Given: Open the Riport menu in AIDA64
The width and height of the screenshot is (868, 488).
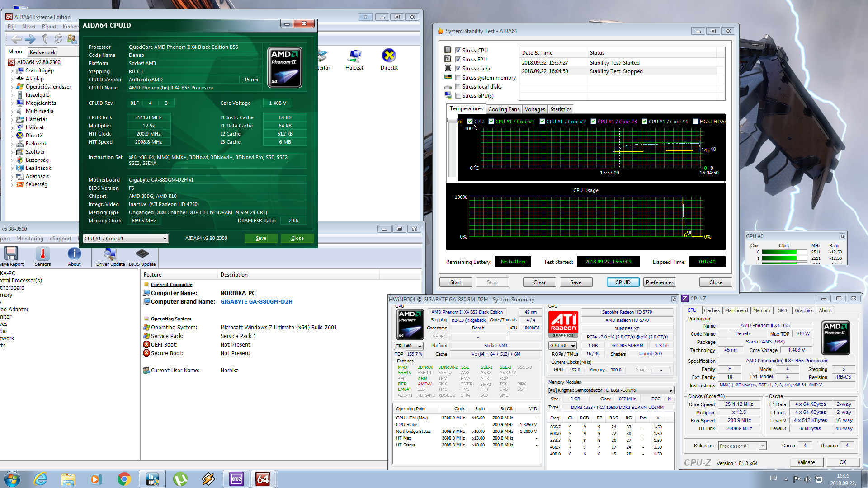Looking at the screenshot, I should click(49, 27).
